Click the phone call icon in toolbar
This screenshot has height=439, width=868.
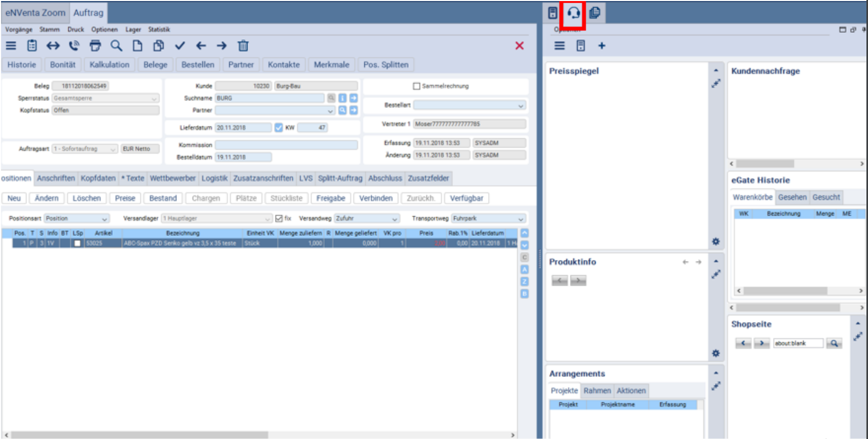point(74,46)
